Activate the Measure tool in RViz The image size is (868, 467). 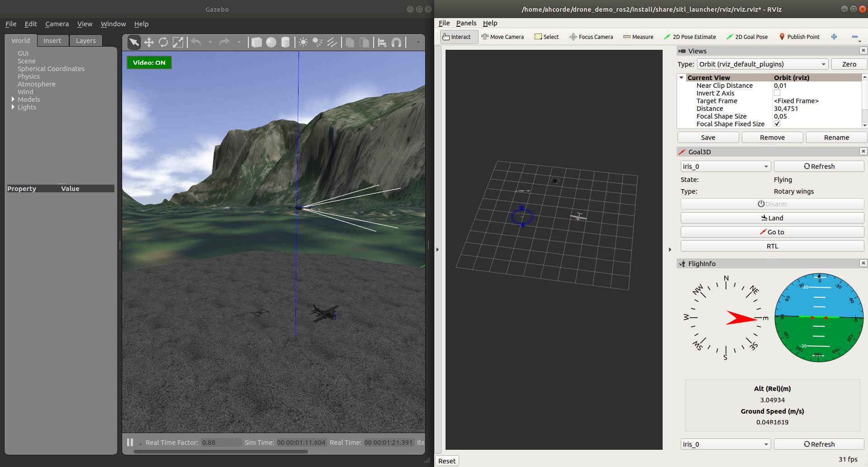click(638, 37)
